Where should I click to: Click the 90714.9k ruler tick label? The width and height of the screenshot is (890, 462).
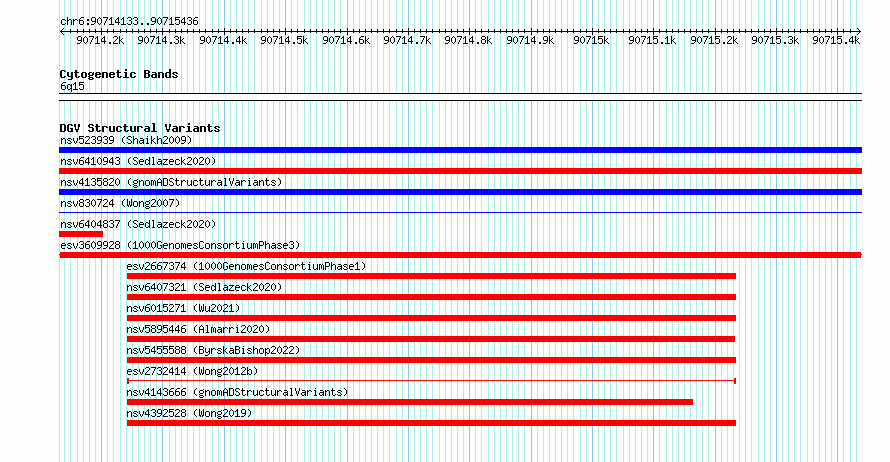click(530, 40)
